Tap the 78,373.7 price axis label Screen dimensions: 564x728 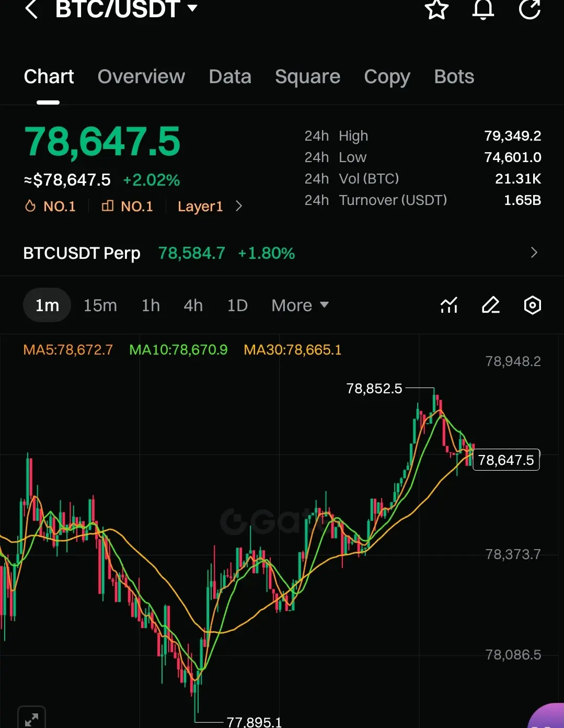[513, 554]
